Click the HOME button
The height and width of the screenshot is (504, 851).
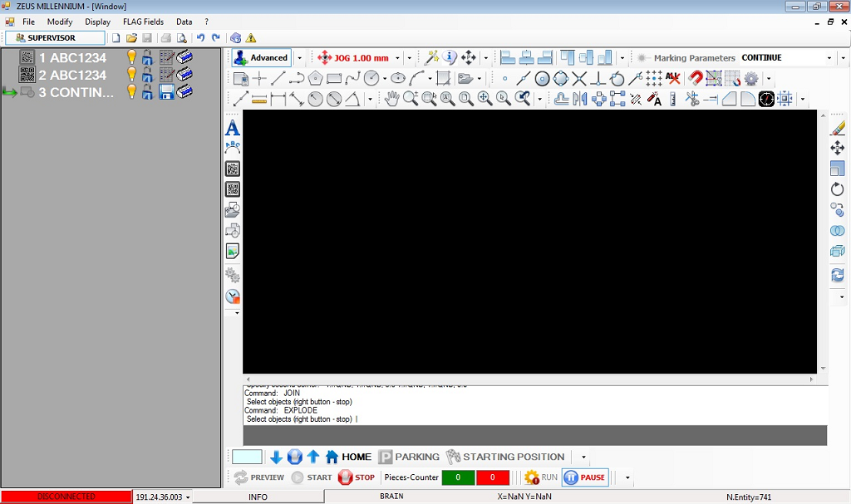point(348,457)
